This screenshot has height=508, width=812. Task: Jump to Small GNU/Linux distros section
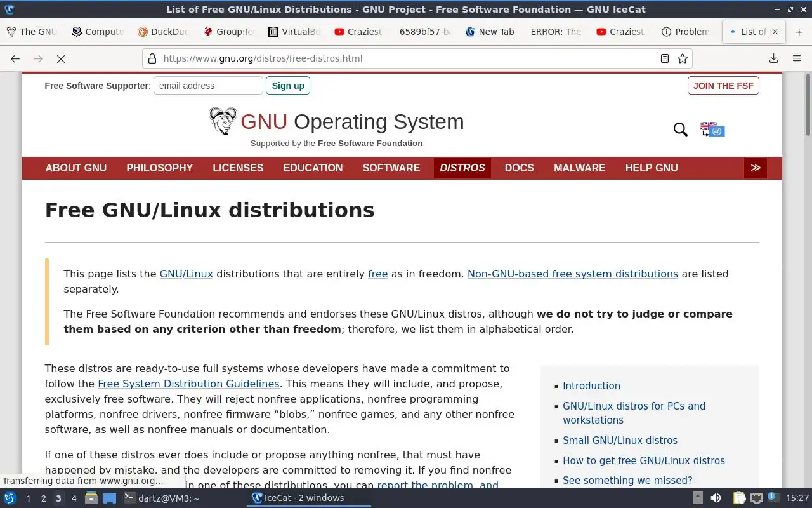click(620, 440)
